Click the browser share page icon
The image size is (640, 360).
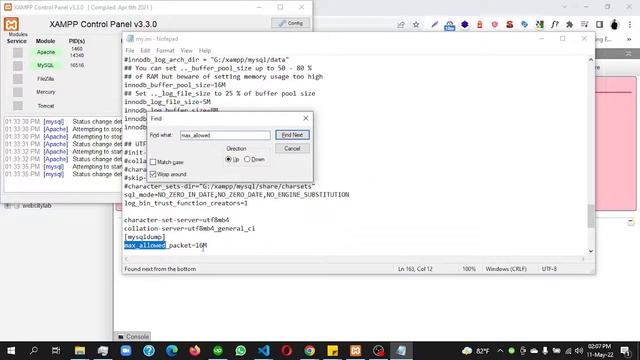coord(401,25)
